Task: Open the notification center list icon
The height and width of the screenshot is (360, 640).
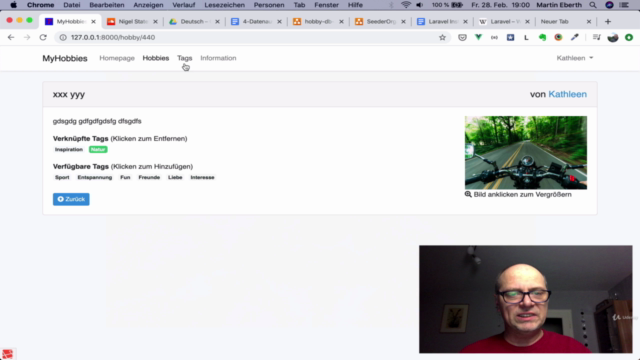Action: tap(624, 5)
